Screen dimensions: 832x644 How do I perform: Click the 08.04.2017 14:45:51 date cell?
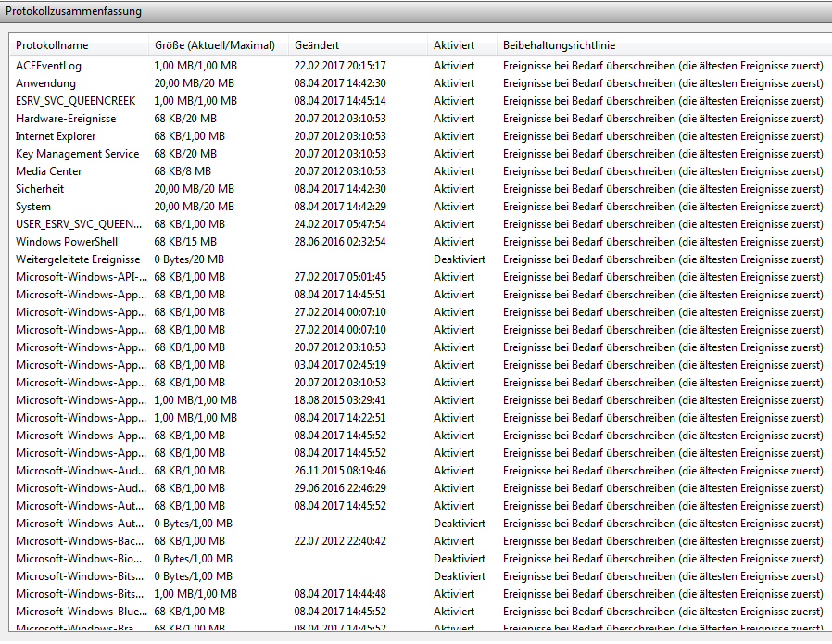tap(340, 295)
